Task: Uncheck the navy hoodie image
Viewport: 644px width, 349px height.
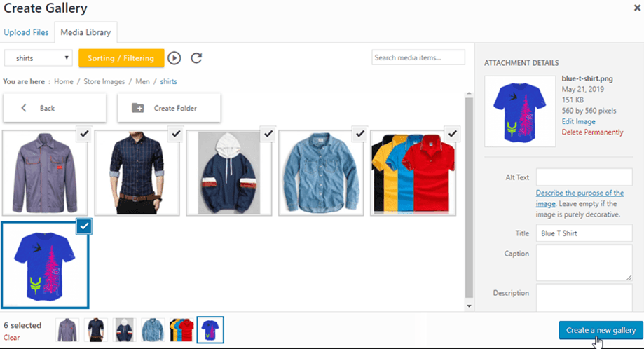Action: (267, 134)
